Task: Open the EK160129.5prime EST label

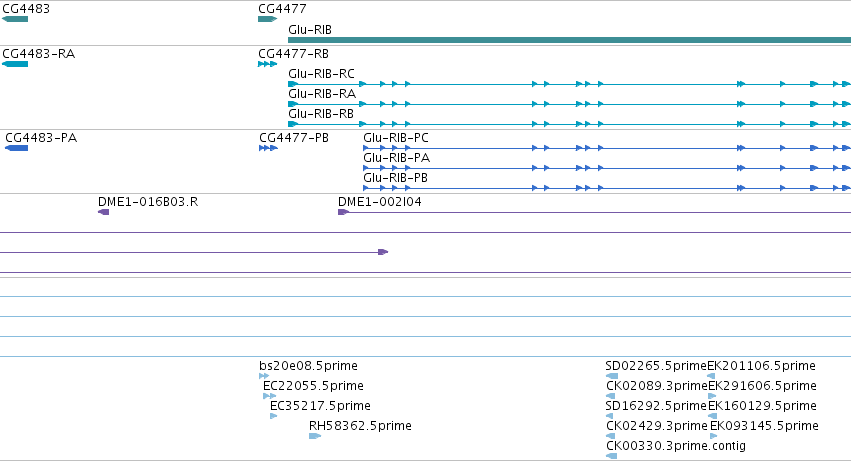Action: (x=762, y=406)
